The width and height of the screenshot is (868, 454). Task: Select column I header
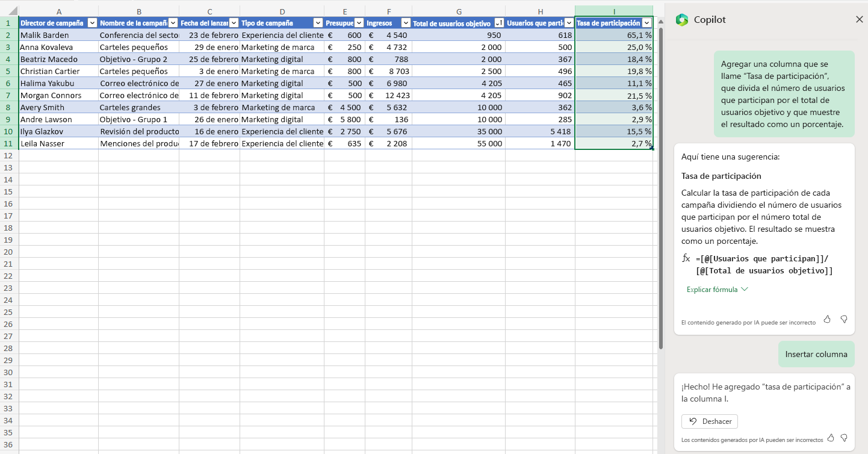pyautogui.click(x=614, y=11)
